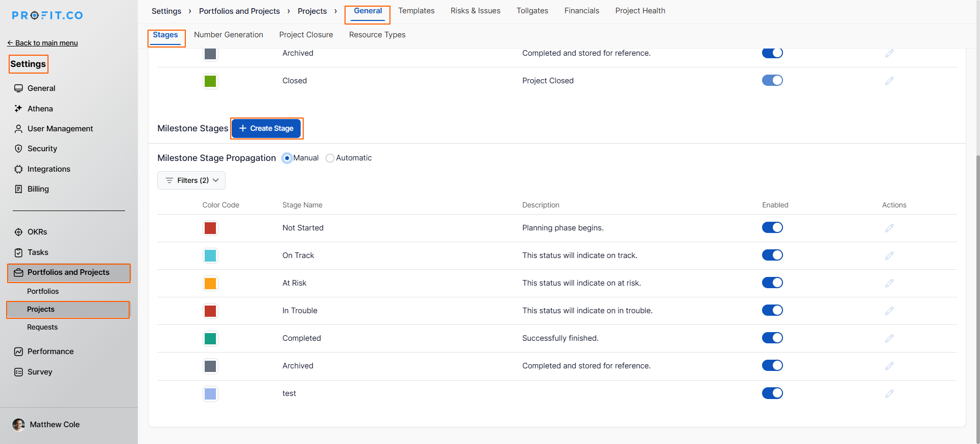Image resolution: width=980 pixels, height=444 pixels.
Task: Open Matthew Cole profile avatar
Action: [19, 425]
